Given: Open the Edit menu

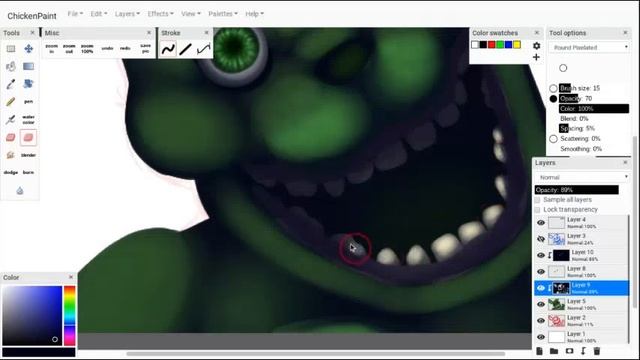Looking at the screenshot, I should (x=99, y=14).
